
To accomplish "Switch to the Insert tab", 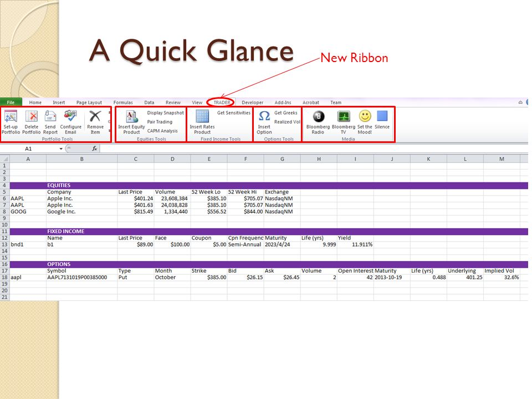I will [59, 103].
